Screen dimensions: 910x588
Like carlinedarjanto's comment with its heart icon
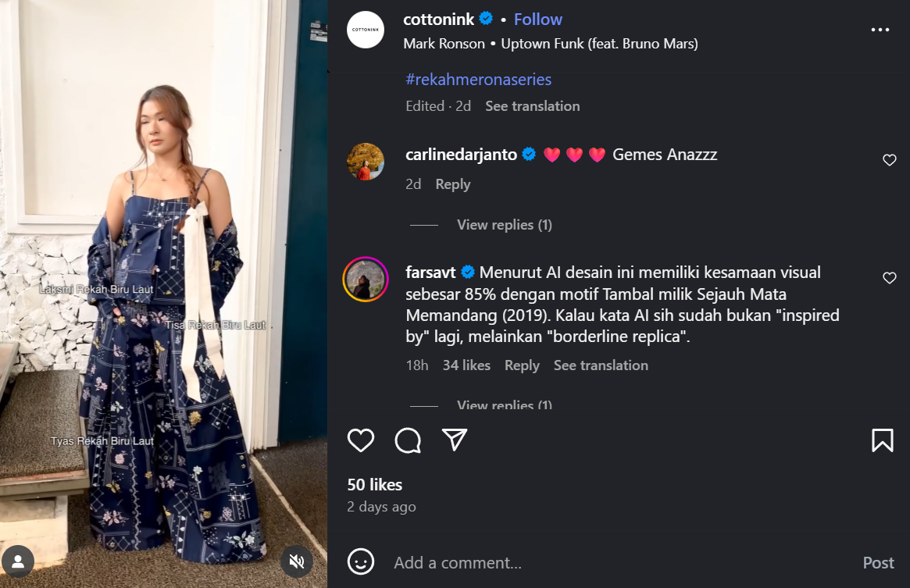(890, 159)
